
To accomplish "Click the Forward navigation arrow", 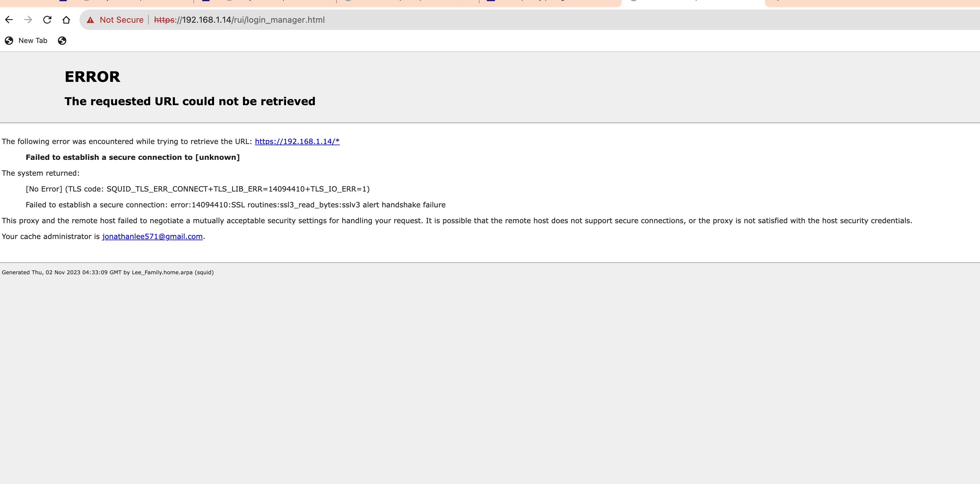I will pyautogui.click(x=28, y=20).
